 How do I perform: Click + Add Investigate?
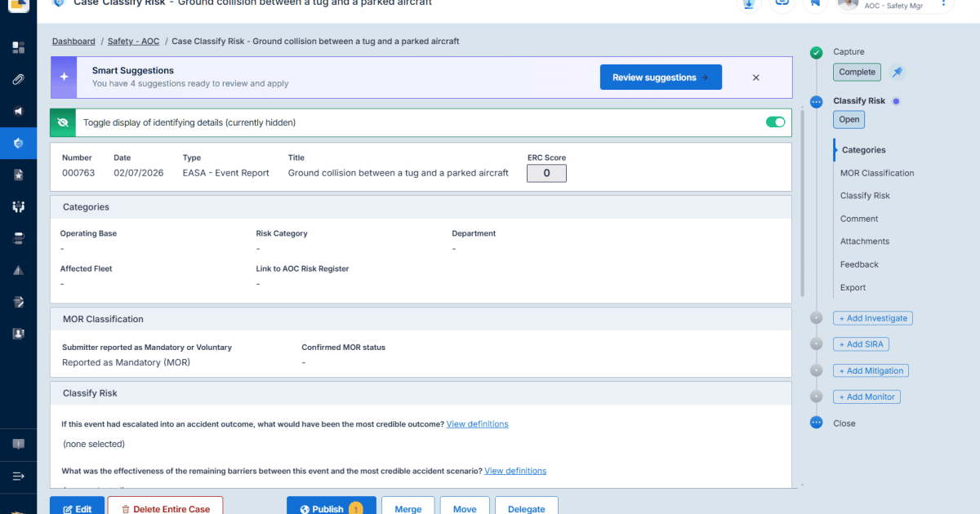point(872,318)
